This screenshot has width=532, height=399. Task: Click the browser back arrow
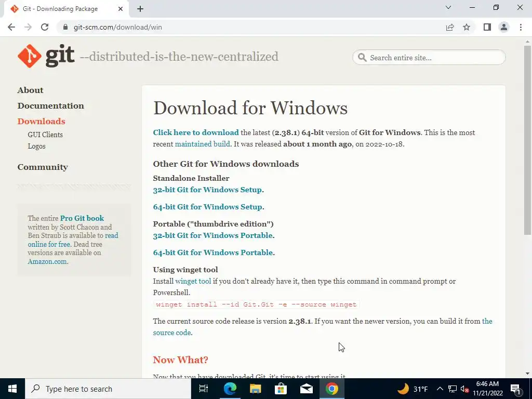(x=11, y=27)
